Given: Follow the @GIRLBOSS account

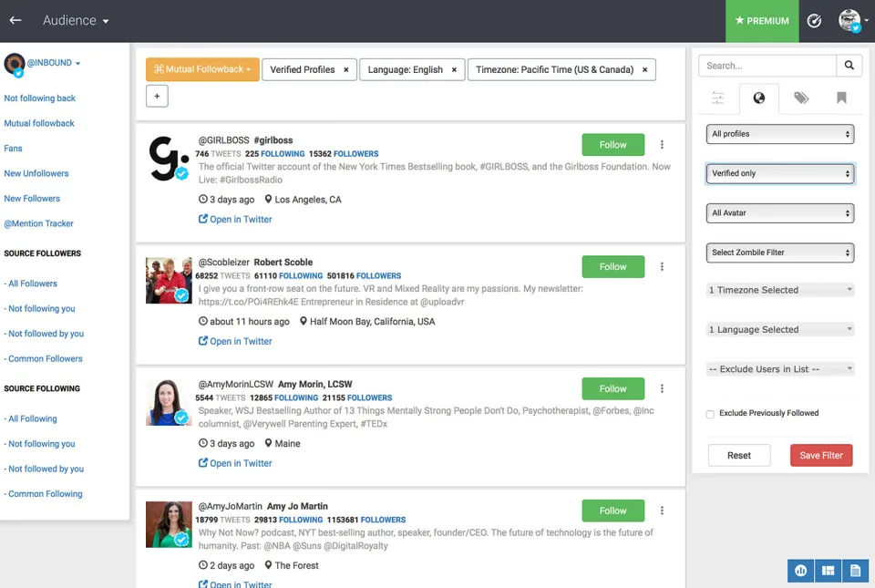Looking at the screenshot, I should pos(612,144).
